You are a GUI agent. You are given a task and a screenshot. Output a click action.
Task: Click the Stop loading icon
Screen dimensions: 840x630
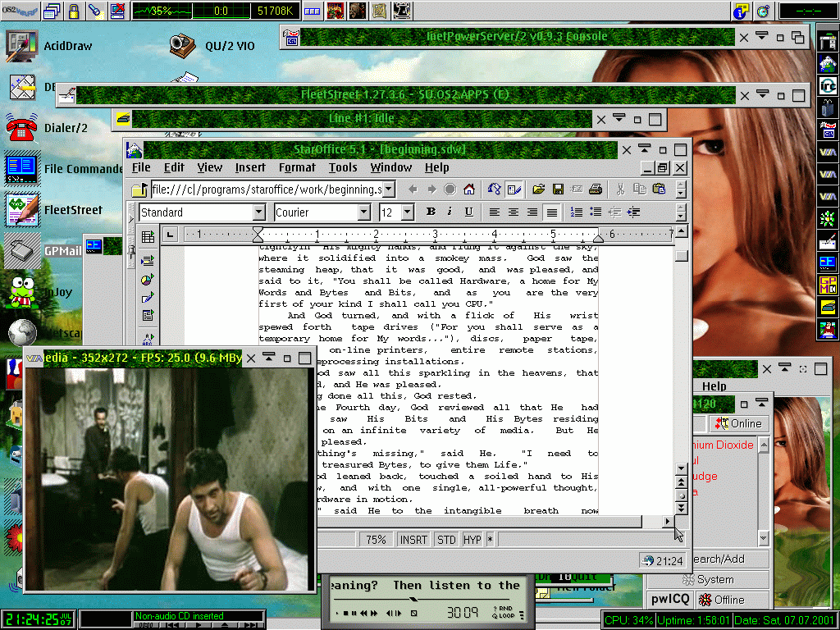(x=450, y=189)
